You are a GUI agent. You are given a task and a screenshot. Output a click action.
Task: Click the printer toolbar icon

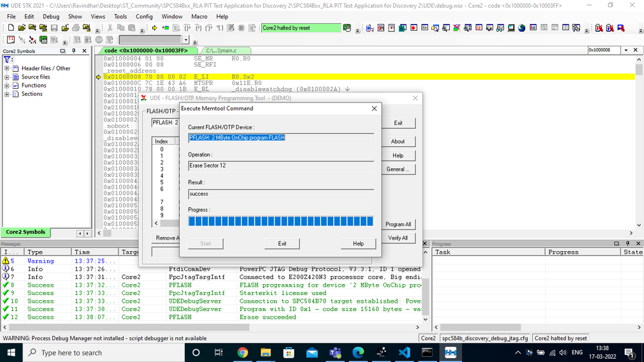click(x=76, y=28)
